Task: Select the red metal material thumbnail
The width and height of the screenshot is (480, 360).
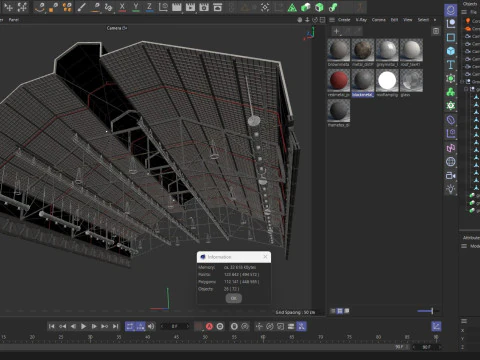Action: [x=339, y=81]
